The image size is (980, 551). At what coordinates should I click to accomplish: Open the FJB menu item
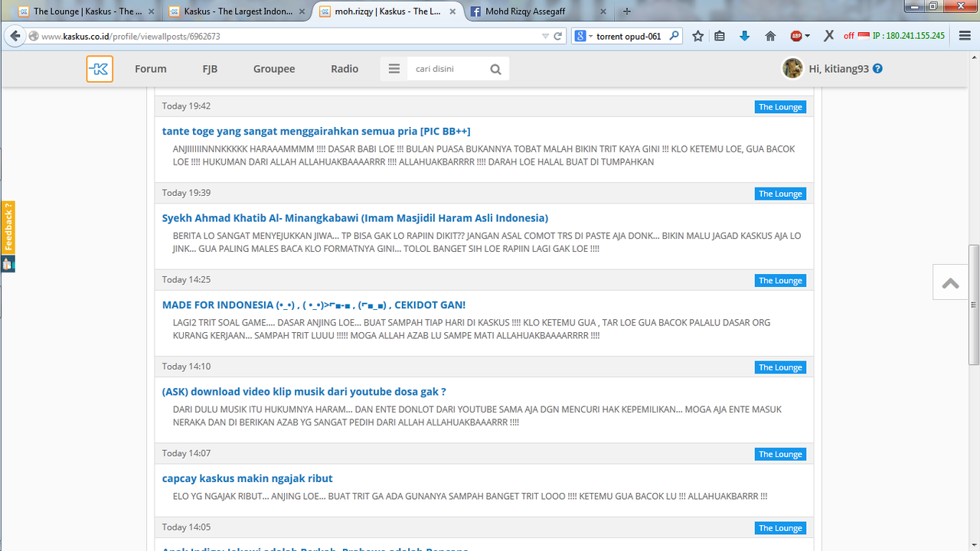pyautogui.click(x=210, y=69)
